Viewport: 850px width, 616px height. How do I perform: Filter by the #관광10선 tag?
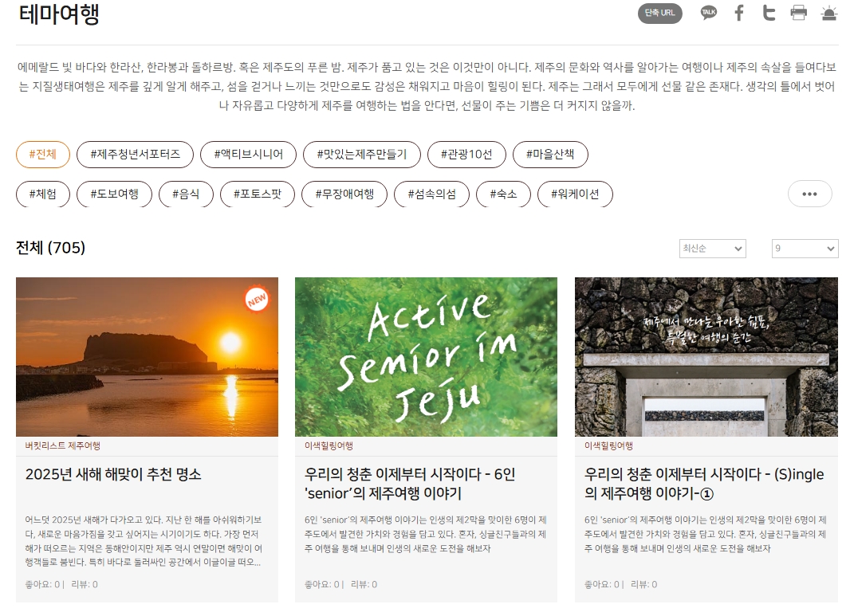pyautogui.click(x=466, y=154)
